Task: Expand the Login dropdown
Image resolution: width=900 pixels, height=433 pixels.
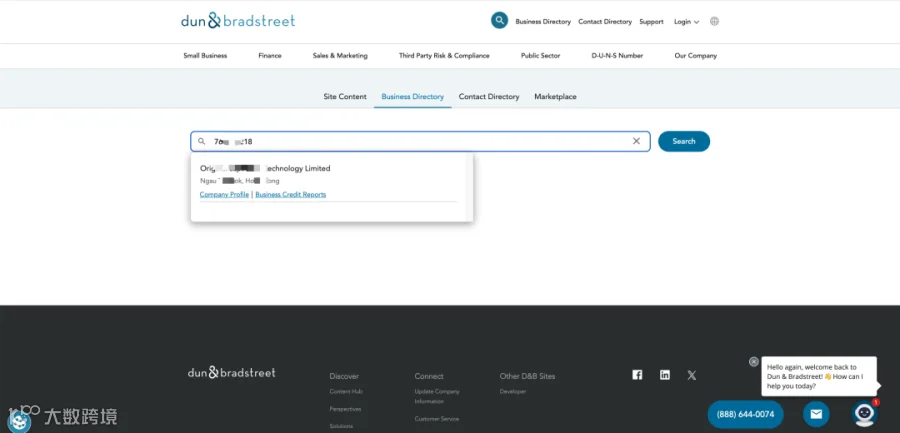Action: pos(686,22)
